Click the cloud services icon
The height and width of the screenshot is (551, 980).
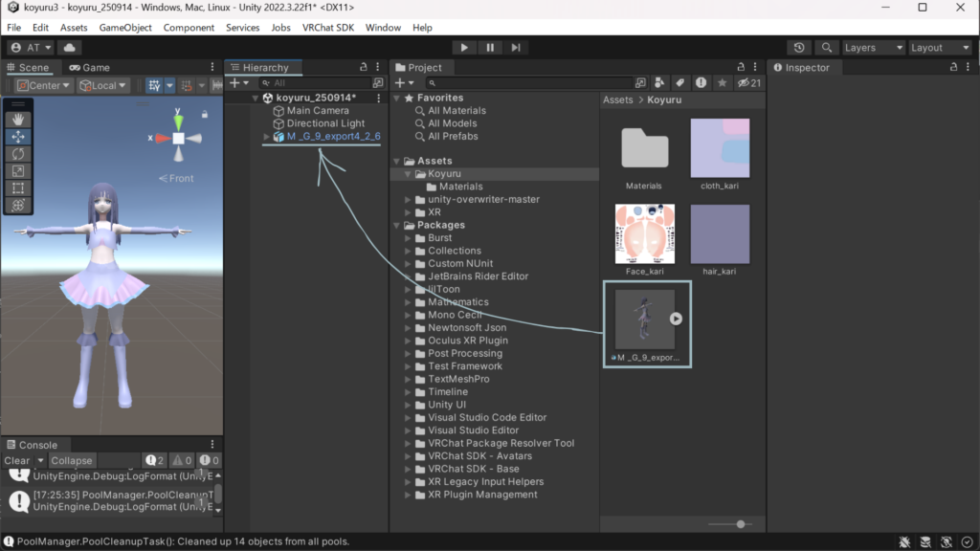pos(70,47)
